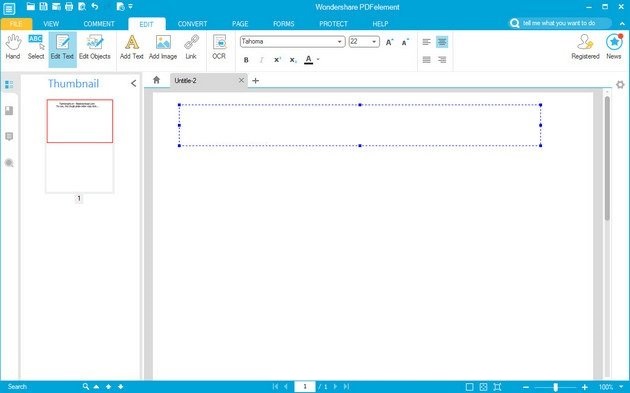Increase font size with larger A

pos(389,42)
